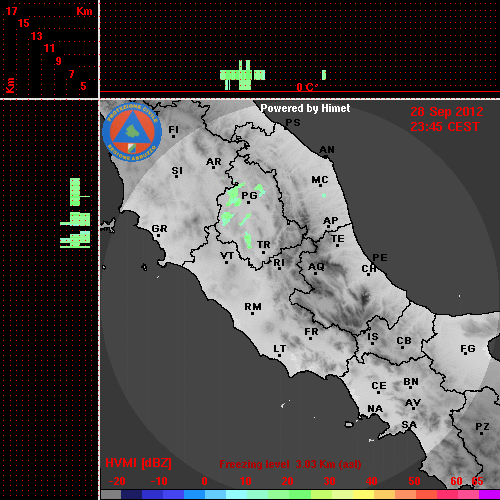
Task: Click the 'PS' city label
Action: pyautogui.click(x=293, y=123)
